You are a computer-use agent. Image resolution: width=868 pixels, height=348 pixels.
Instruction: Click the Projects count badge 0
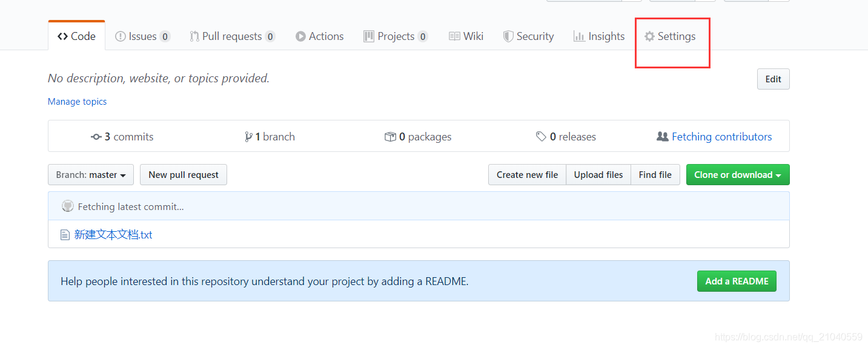(423, 36)
